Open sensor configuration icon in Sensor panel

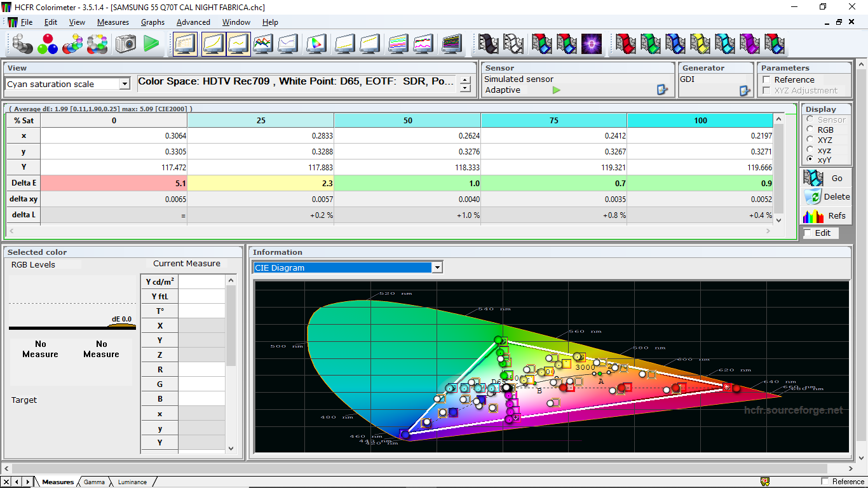[x=663, y=90]
